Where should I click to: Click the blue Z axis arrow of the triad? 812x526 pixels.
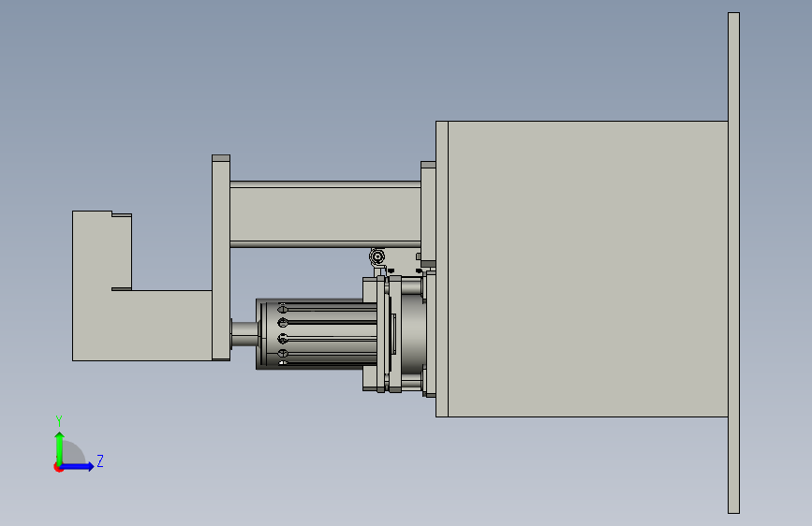pyautogui.click(x=78, y=466)
